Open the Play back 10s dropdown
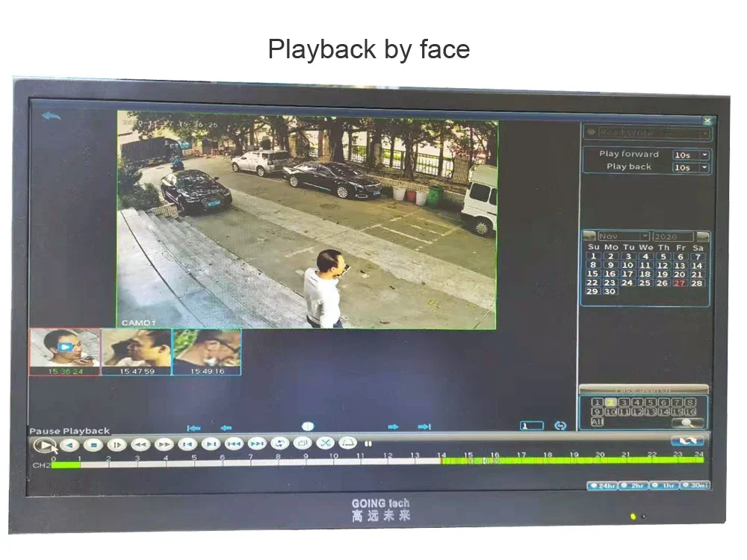The width and height of the screenshot is (747, 560). (x=691, y=167)
